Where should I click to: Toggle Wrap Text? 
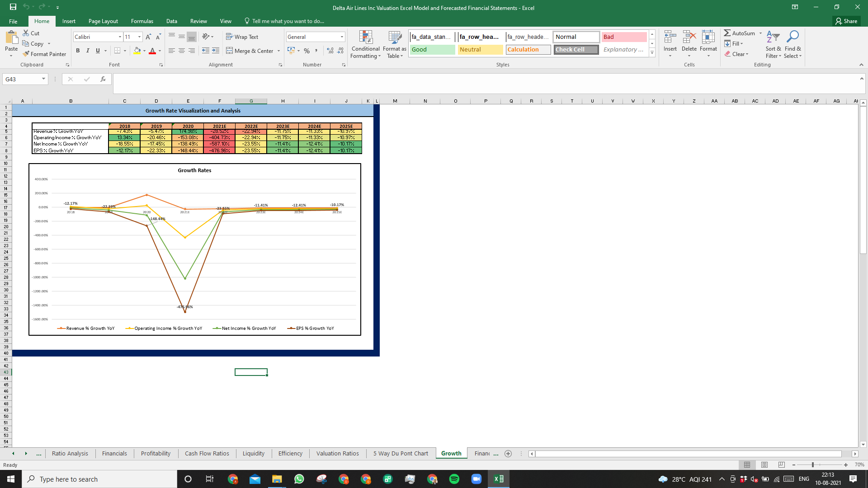coord(242,37)
